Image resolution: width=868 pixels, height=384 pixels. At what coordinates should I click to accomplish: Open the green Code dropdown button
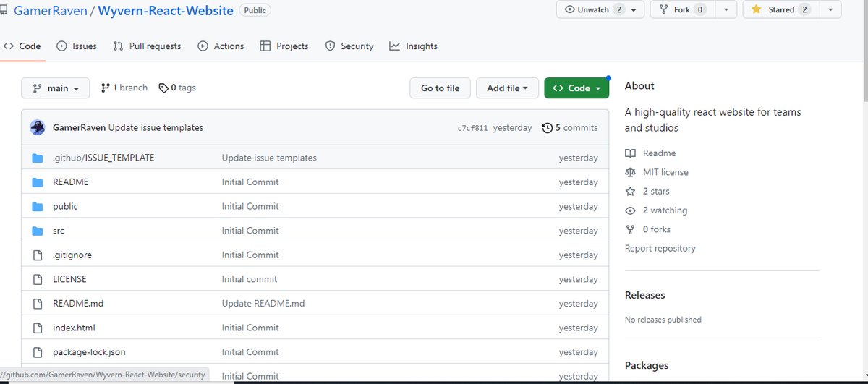[576, 88]
